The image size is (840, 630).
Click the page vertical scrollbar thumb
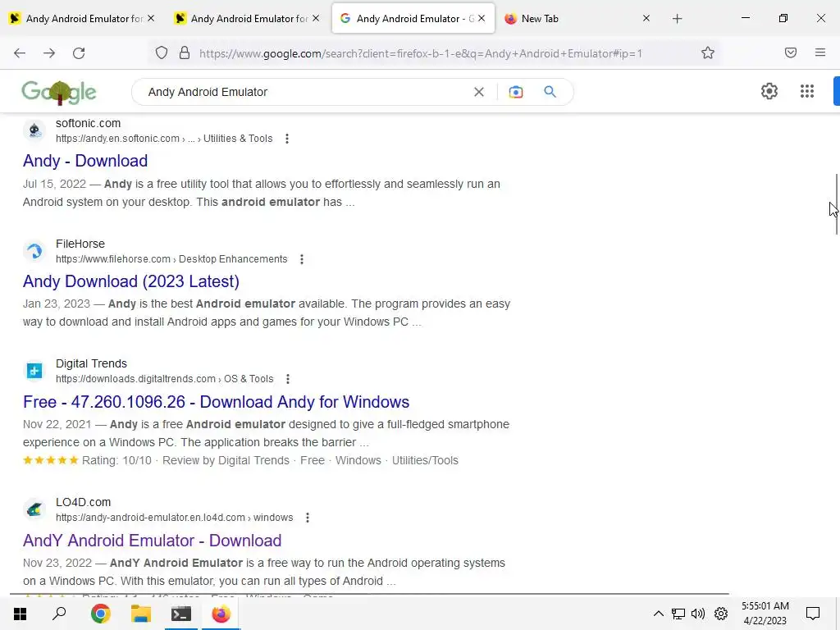pyautogui.click(x=836, y=204)
